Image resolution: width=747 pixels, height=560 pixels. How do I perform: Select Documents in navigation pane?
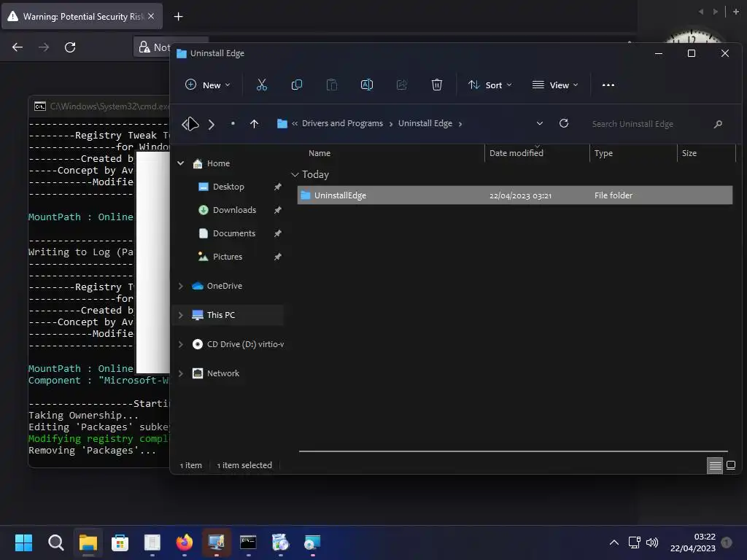[234, 233]
